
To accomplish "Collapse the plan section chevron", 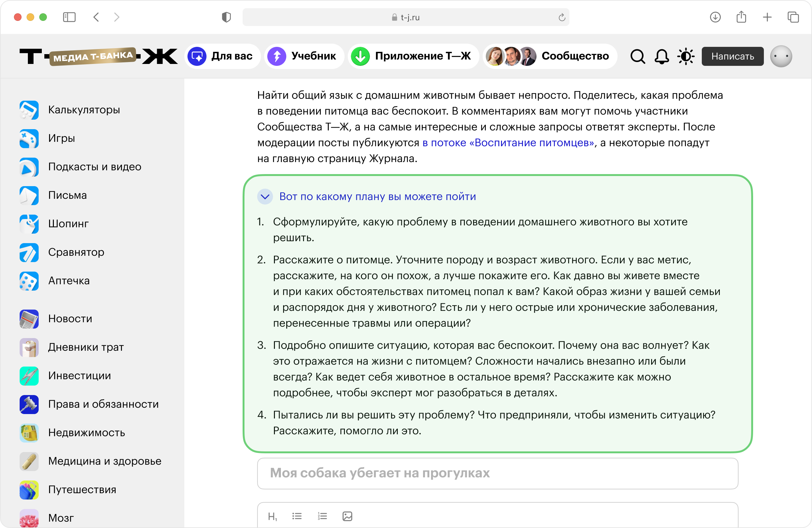I will [265, 197].
